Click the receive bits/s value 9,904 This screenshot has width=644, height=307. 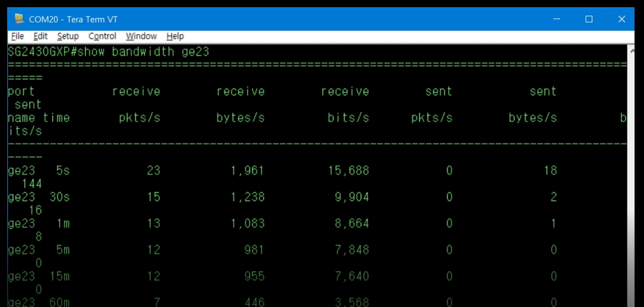click(352, 197)
